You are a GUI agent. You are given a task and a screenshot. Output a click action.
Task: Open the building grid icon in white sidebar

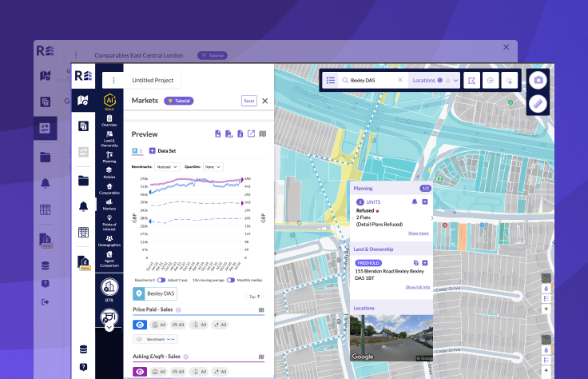(83, 233)
